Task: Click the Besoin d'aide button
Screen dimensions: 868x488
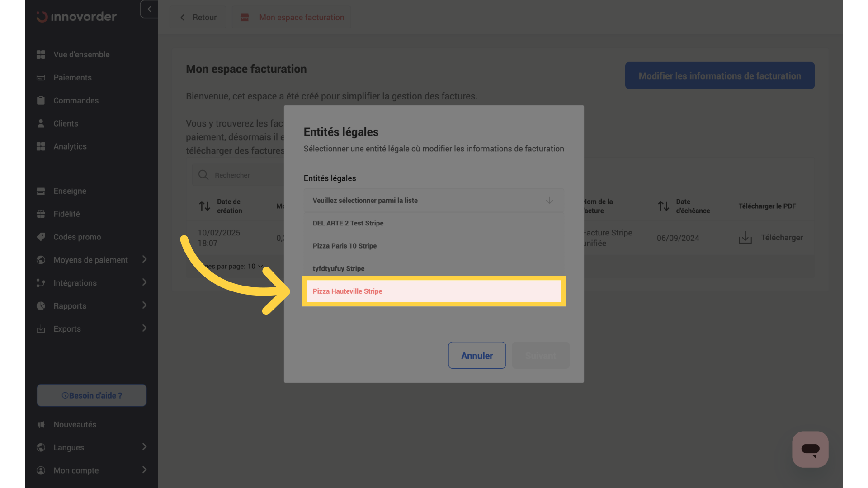Action: (91, 395)
